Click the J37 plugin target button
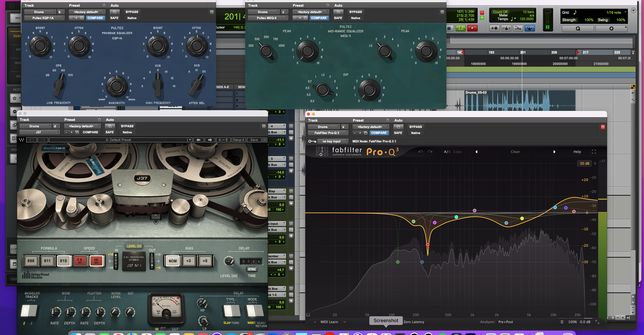The height and width of the screenshot is (335, 644). (x=263, y=126)
